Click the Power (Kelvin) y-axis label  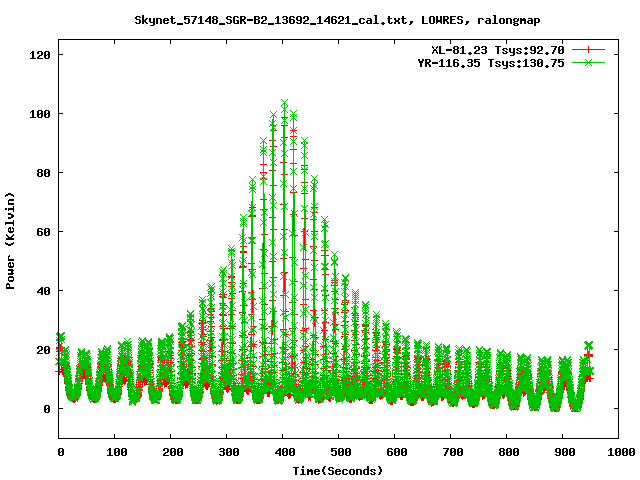pos(10,240)
